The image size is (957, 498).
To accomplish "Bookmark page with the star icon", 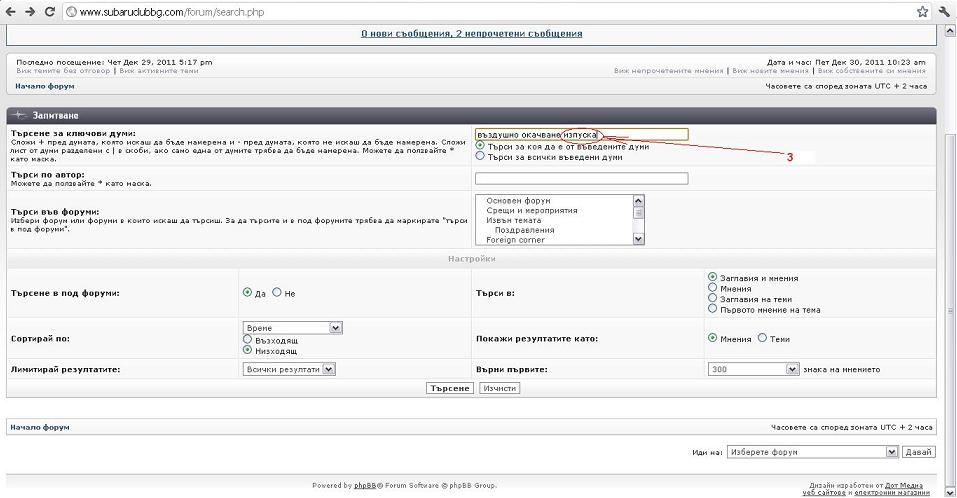I will 922,12.
